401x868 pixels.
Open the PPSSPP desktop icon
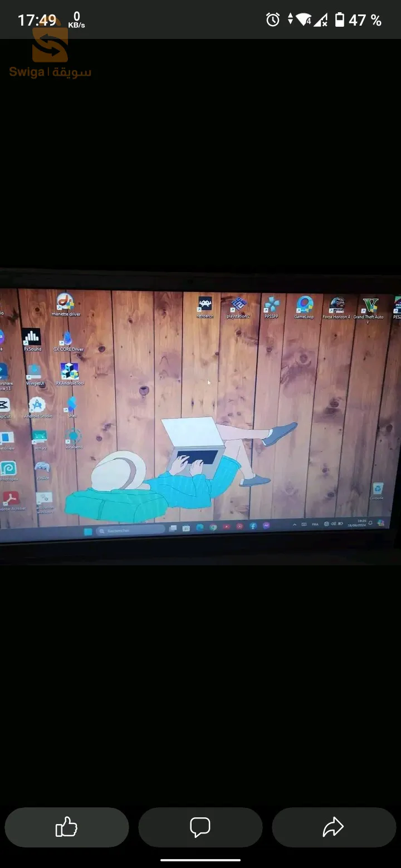[271, 306]
